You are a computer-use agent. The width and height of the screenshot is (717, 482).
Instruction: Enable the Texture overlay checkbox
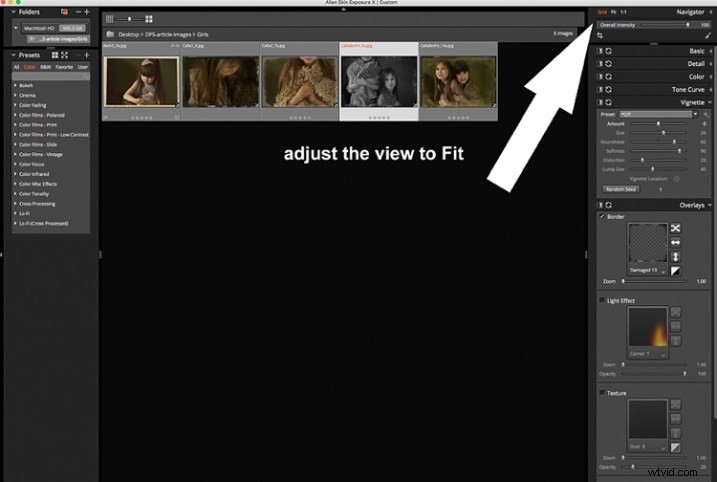[x=601, y=393]
